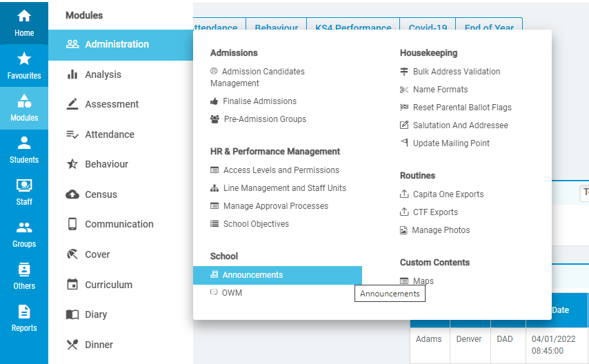Viewport: 589px width, 364px height.
Task: Click the Home house icon
Action: tap(24, 16)
